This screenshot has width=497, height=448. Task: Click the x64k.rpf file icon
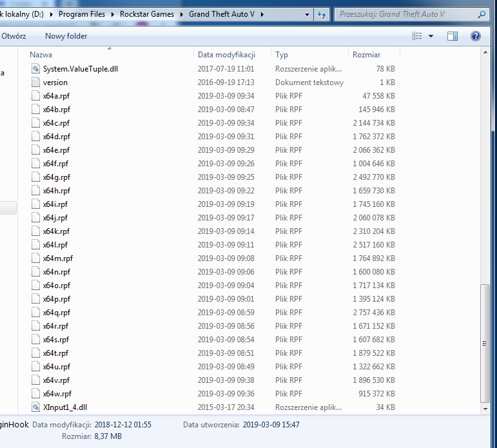pyautogui.click(x=36, y=231)
